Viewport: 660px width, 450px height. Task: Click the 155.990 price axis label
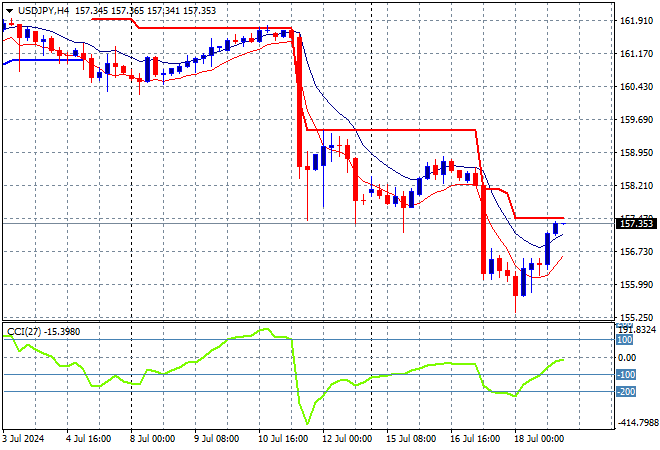click(x=636, y=285)
